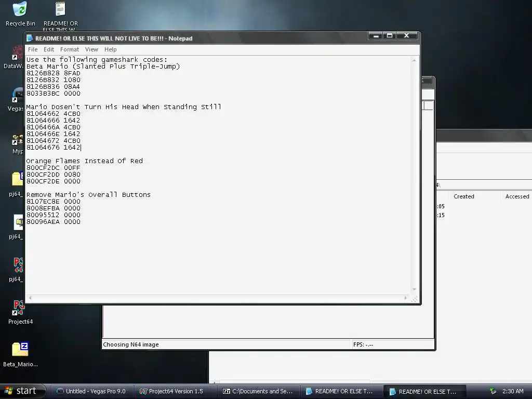Click the code line '8126B828 8FAD'
This screenshot has width=532, height=399.
tap(54, 73)
